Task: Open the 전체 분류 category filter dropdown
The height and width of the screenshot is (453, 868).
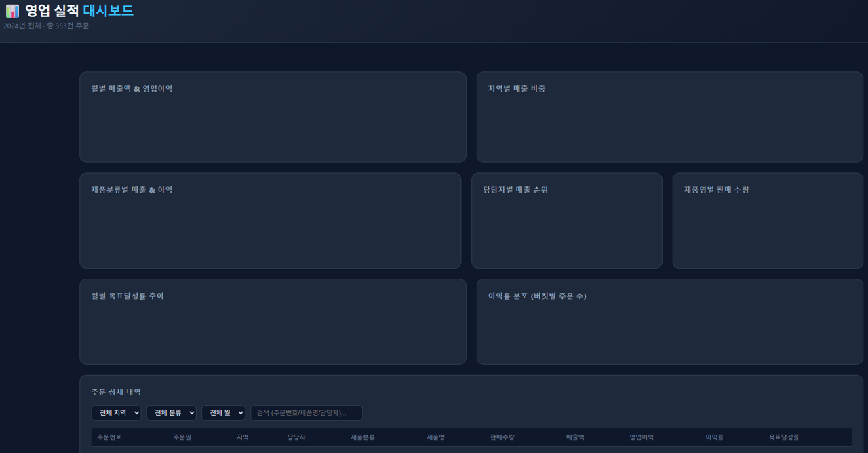Action: coord(172,413)
